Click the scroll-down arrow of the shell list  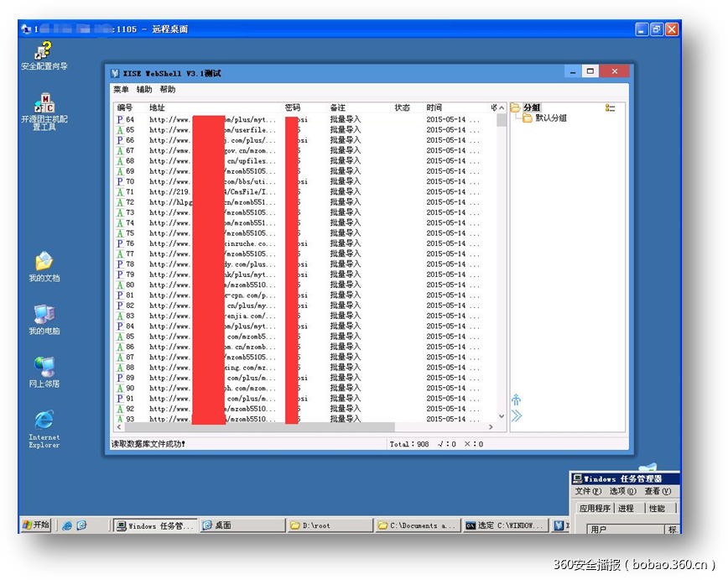click(502, 416)
